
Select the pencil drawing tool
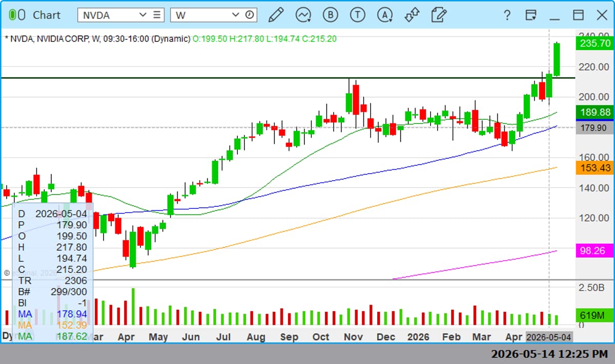[x=276, y=15]
